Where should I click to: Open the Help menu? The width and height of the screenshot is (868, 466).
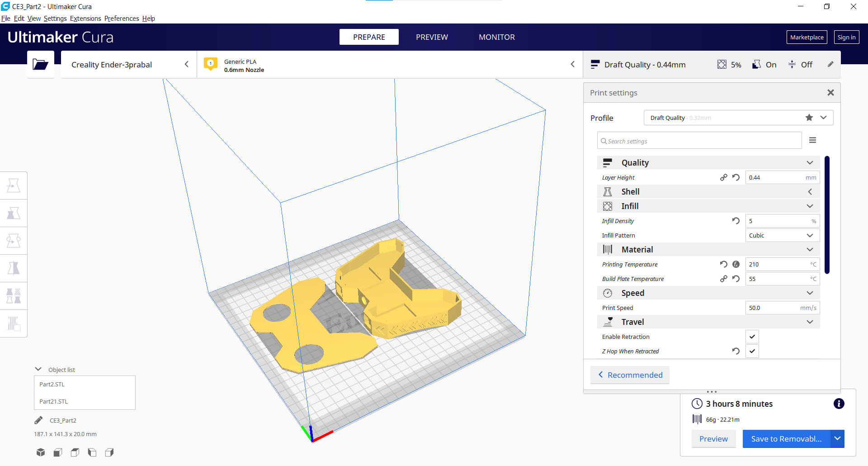tap(149, 19)
